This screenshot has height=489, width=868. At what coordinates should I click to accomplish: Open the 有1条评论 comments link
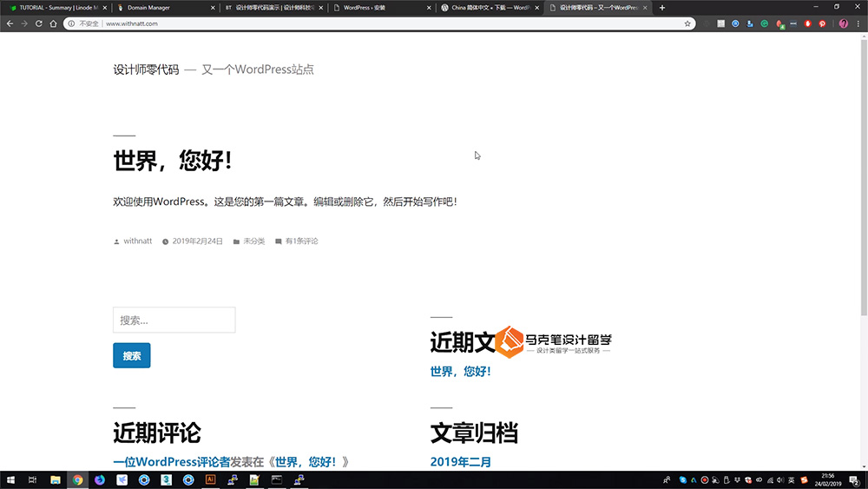point(302,241)
